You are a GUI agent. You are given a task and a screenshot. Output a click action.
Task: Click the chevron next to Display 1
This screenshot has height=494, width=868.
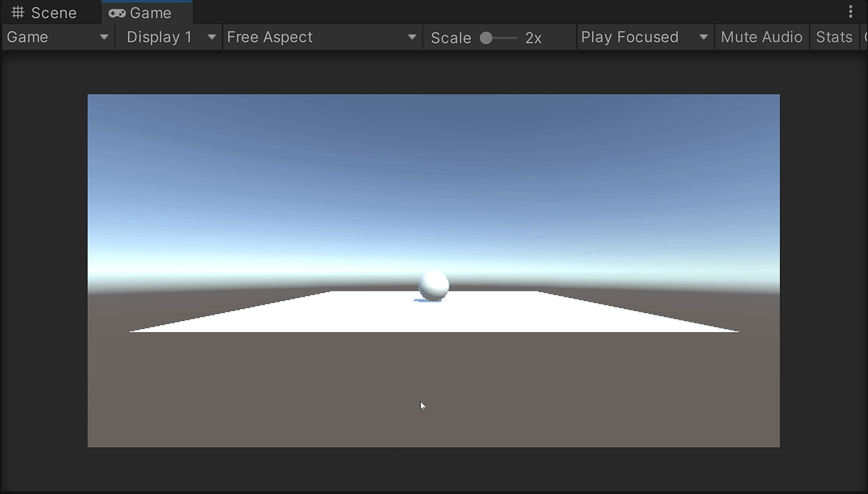(x=210, y=37)
